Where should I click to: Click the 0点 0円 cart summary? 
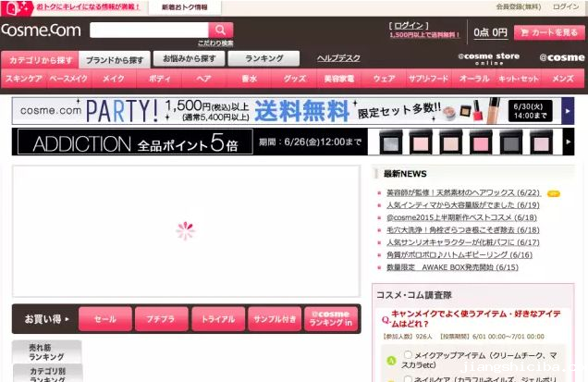click(490, 32)
